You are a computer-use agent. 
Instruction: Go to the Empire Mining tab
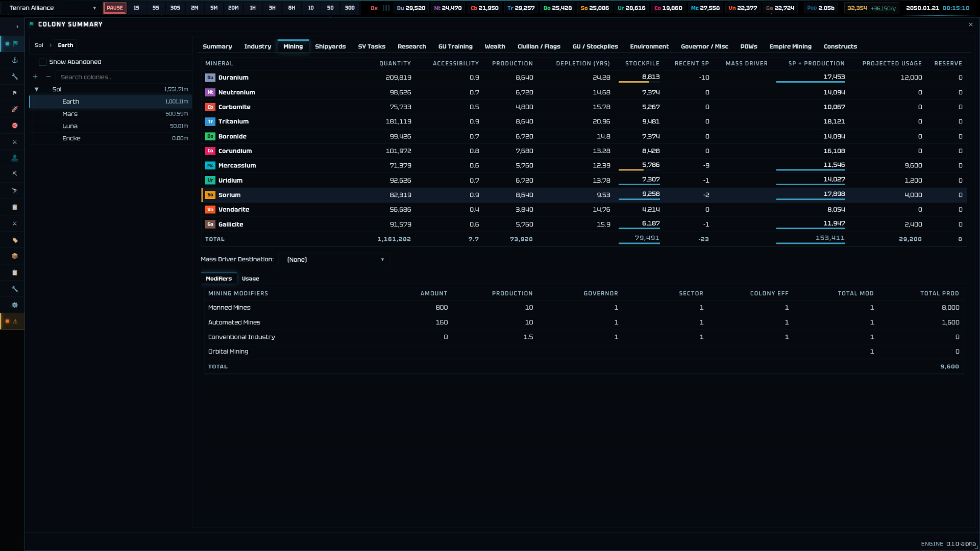(791, 46)
